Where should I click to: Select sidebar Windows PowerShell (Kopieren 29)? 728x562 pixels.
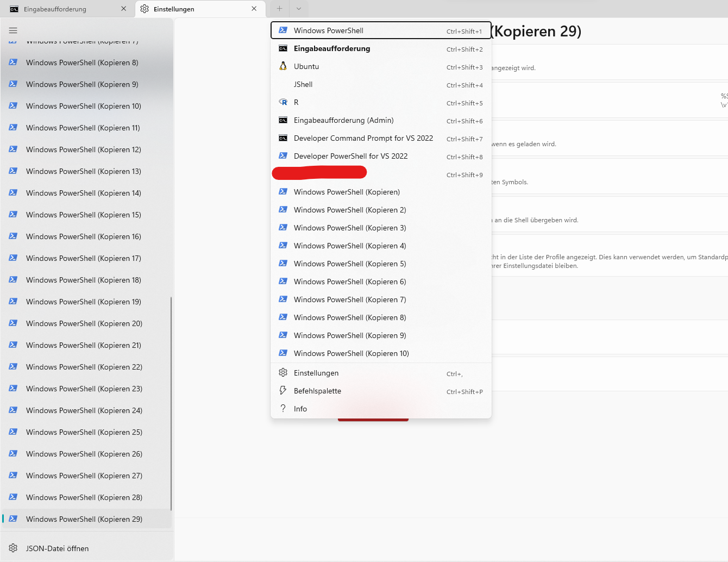(x=87, y=519)
